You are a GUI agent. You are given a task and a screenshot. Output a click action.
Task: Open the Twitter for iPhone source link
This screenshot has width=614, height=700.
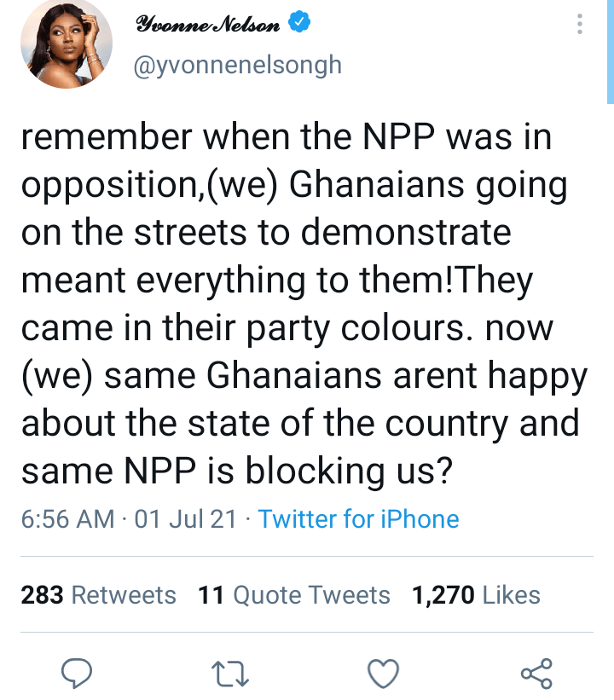(x=358, y=519)
